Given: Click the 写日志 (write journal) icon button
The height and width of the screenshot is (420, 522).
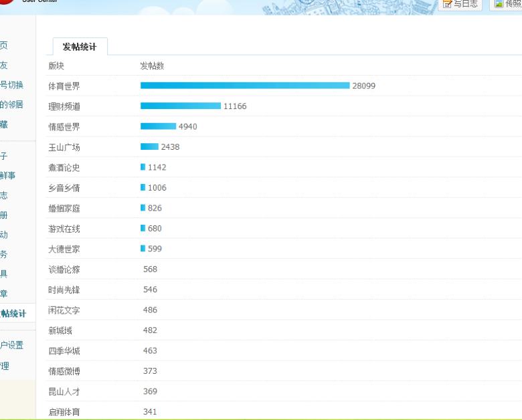Looking at the screenshot, I should click(x=460, y=4).
